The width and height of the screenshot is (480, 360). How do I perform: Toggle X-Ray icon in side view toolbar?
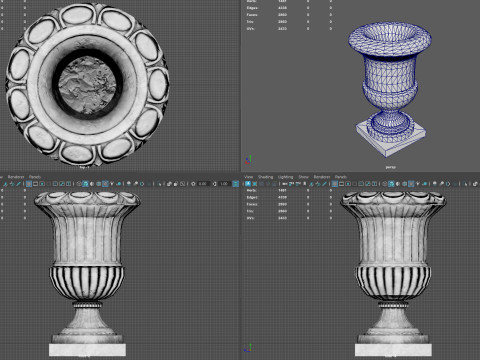tap(475, 184)
